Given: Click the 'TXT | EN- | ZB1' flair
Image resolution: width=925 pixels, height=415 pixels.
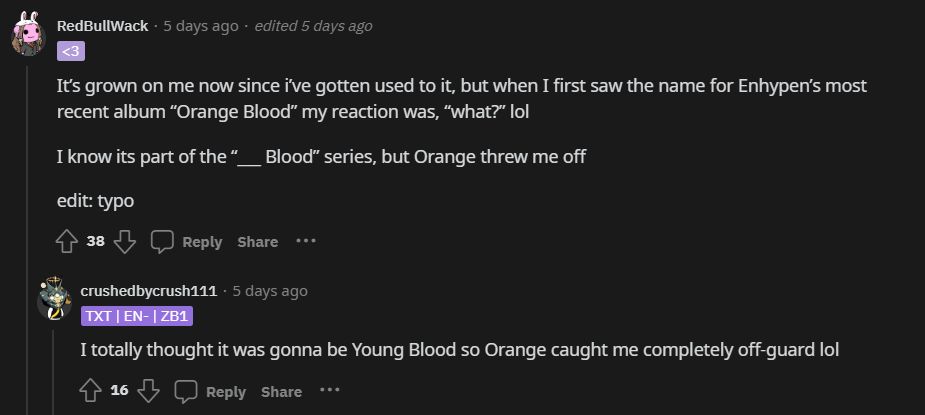Looking at the screenshot, I should coord(137,316).
